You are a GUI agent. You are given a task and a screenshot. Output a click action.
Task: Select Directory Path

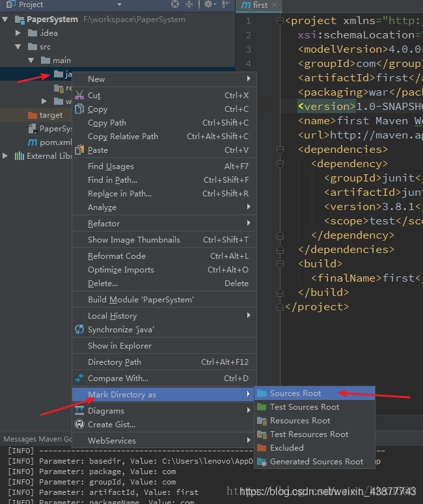click(165, 362)
